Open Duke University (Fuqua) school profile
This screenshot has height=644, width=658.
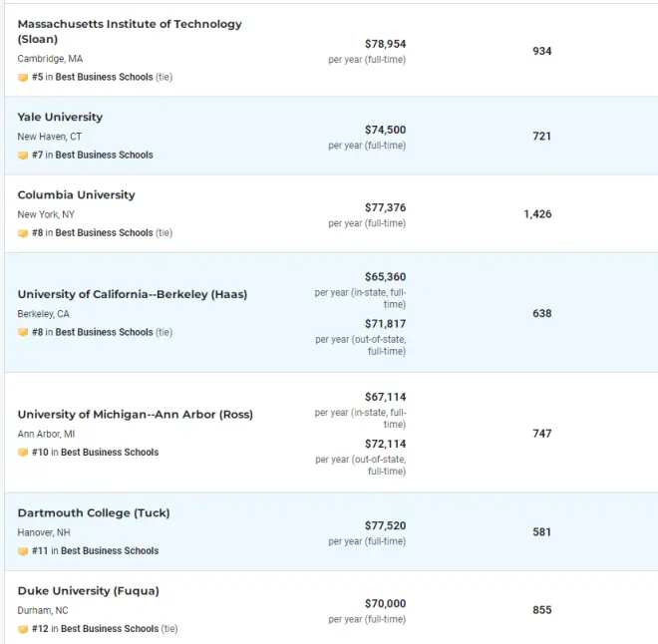click(88, 591)
